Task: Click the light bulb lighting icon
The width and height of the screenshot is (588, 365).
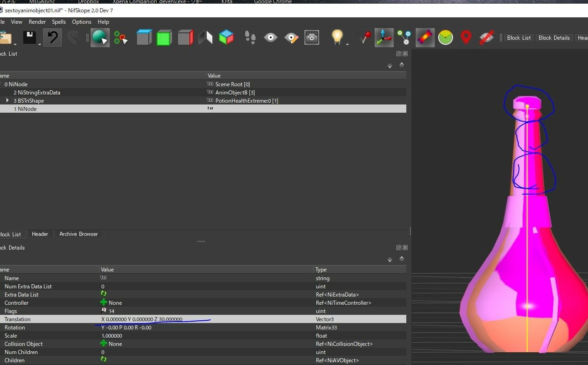Action: (337, 37)
